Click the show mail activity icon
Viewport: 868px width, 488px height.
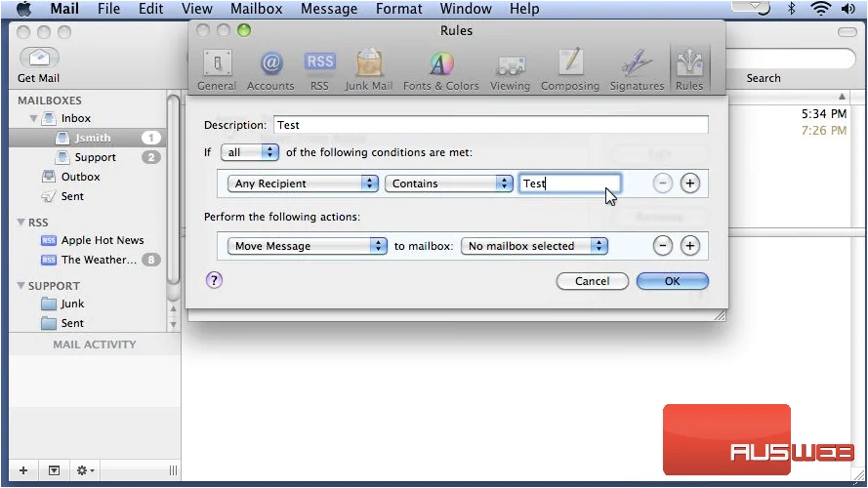54,470
